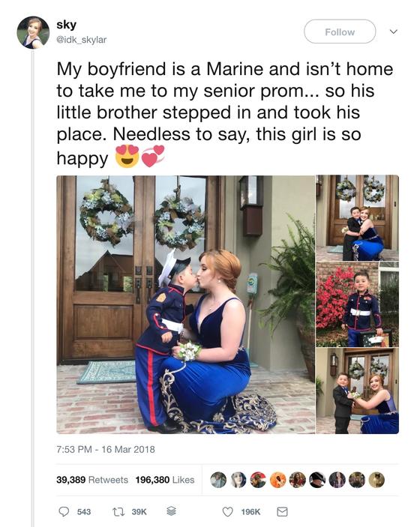Open the 7:53 PM timestamp link

pyautogui.click(x=106, y=449)
